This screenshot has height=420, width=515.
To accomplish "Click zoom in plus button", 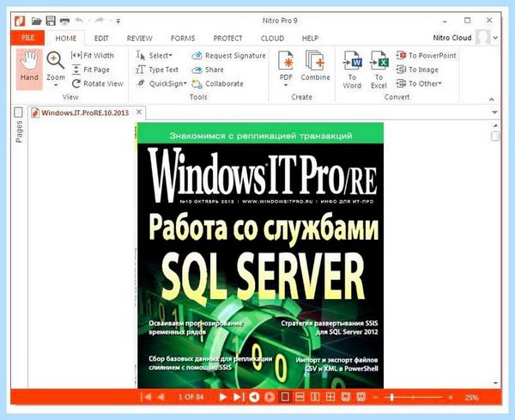I will tap(451, 398).
